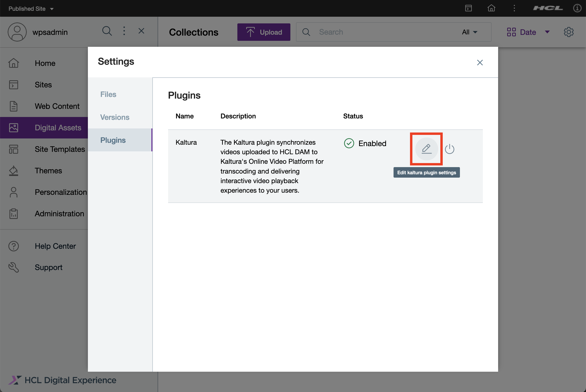
Task: Select the Themes icon
Action: (13, 170)
